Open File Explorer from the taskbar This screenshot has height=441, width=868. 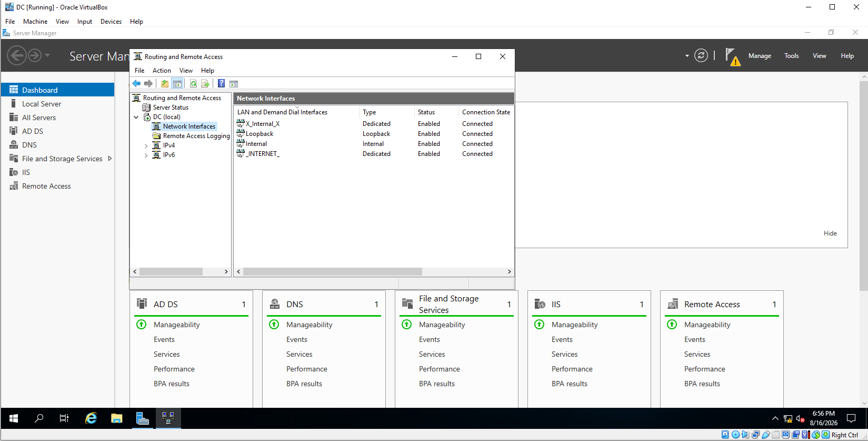coord(116,418)
